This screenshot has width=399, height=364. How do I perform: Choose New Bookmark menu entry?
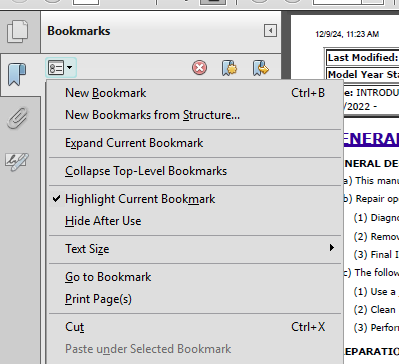195,93
